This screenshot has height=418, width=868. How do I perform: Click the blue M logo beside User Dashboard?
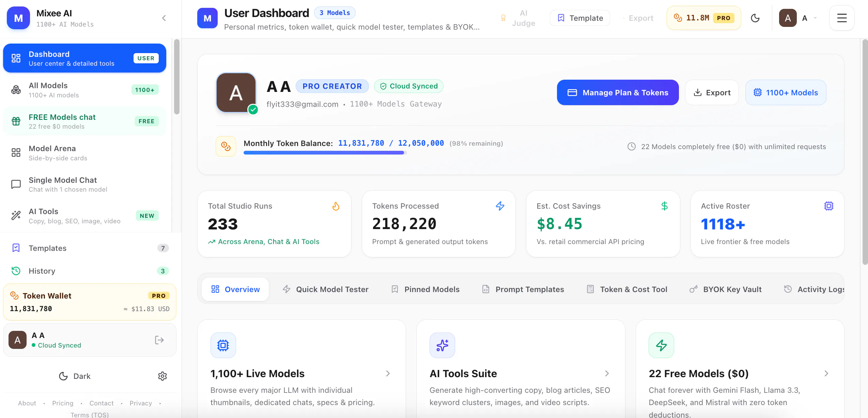pyautogui.click(x=207, y=18)
